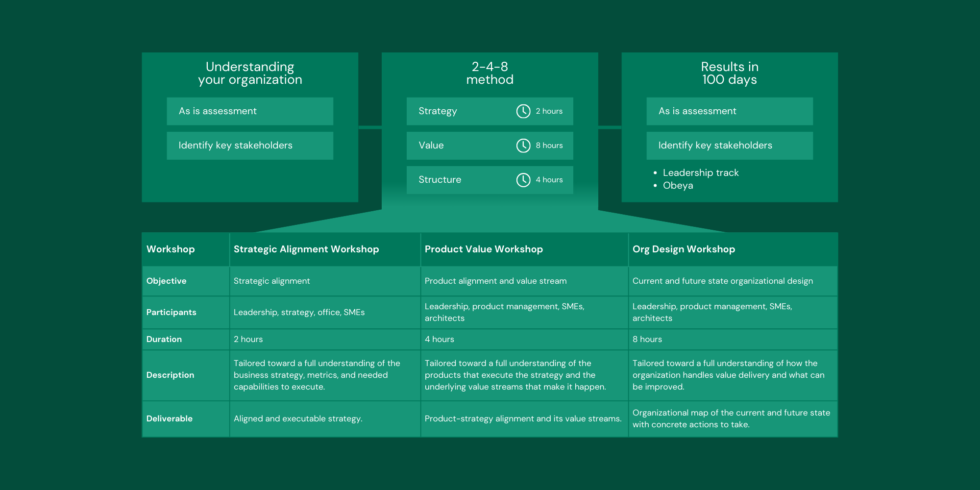
Task: Click the 'Strategic alignment' objective cell
Action: 325,281
